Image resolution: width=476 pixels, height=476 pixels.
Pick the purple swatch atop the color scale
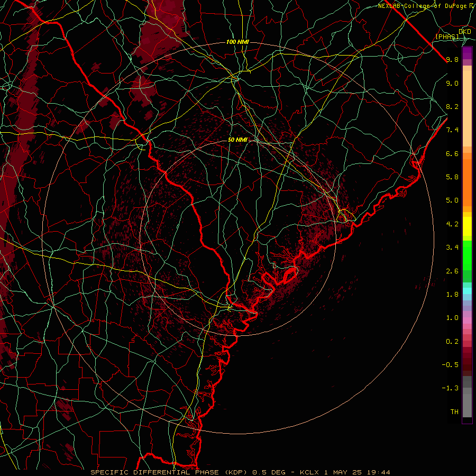pos(467,53)
